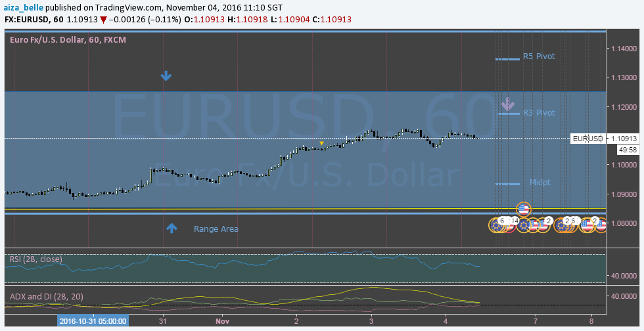
Task: Click the 8 date on time axis
Action: [591, 320]
